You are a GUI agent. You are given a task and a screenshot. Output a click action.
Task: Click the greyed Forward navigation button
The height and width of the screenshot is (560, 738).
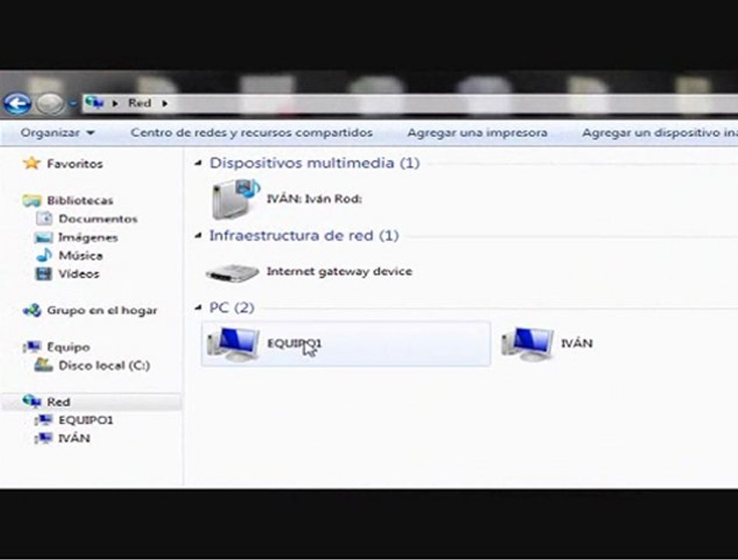coord(50,103)
